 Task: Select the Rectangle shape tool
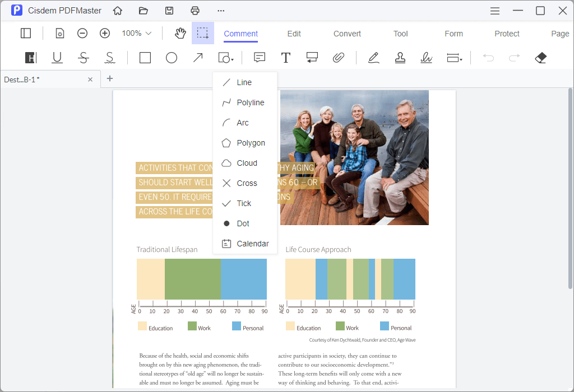pos(145,58)
